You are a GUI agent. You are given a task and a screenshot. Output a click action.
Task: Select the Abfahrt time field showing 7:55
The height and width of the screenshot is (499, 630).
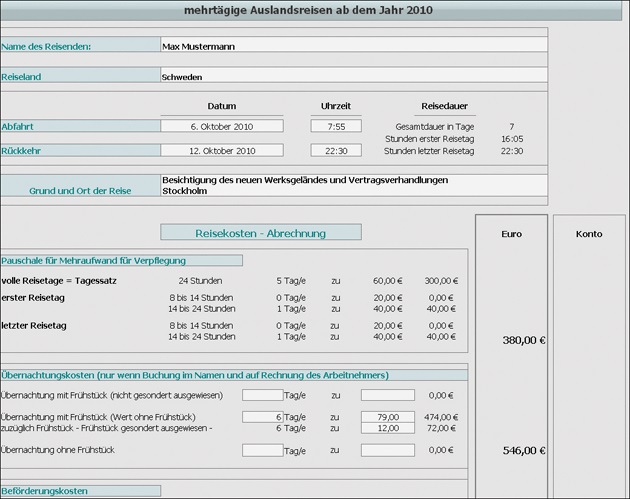[x=335, y=127]
